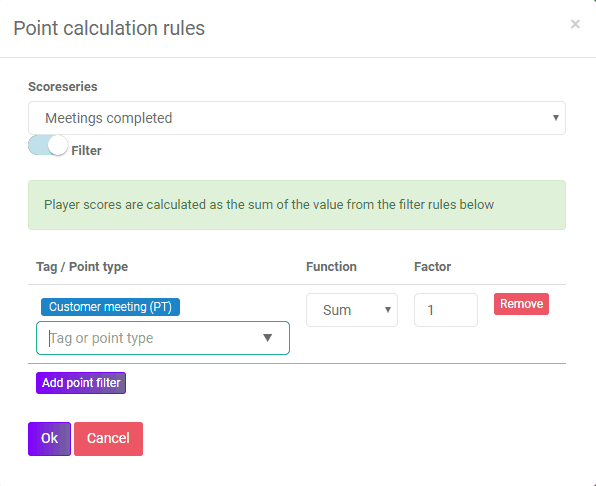Viewport: 596px width, 486px height.
Task: Cancel the point calculation rules
Action: (108, 439)
